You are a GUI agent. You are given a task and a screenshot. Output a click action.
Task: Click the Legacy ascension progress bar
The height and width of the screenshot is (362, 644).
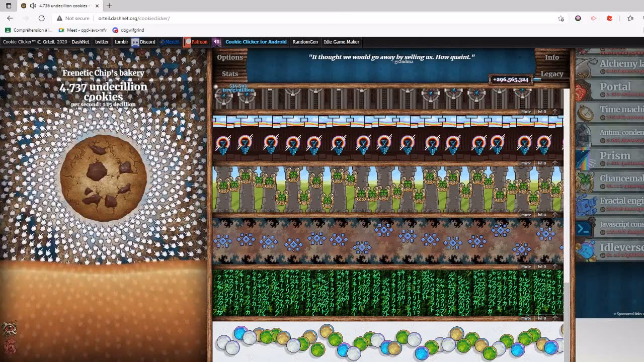[551, 79]
